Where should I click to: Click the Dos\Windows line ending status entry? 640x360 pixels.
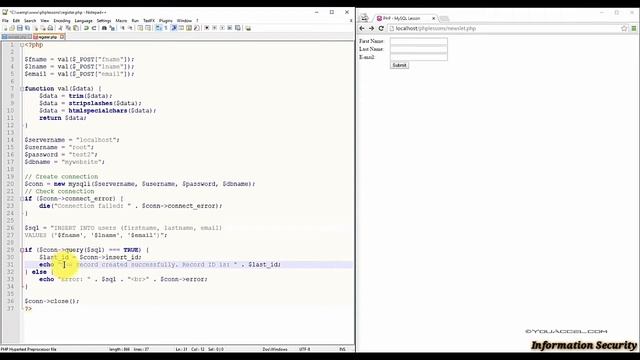(x=275, y=349)
